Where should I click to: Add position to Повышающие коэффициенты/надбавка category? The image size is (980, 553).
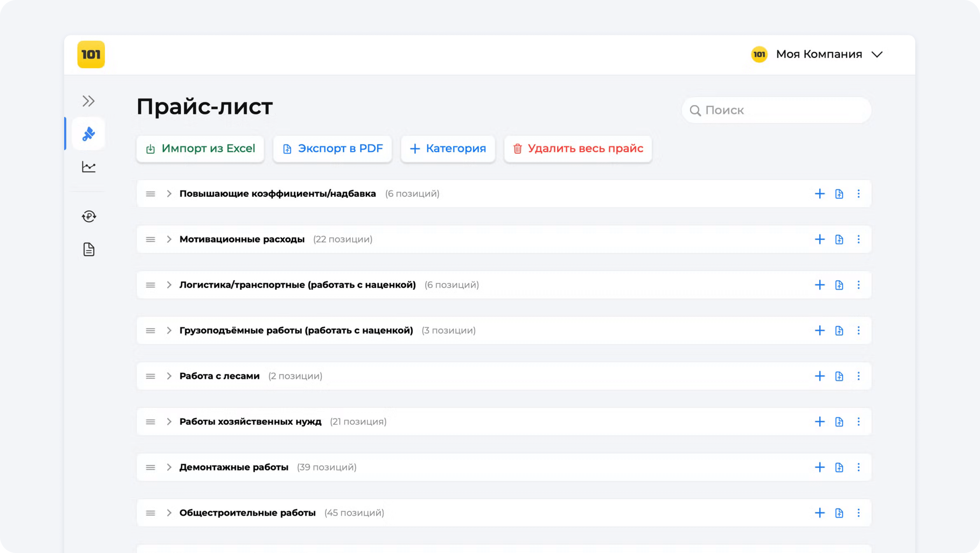820,194
